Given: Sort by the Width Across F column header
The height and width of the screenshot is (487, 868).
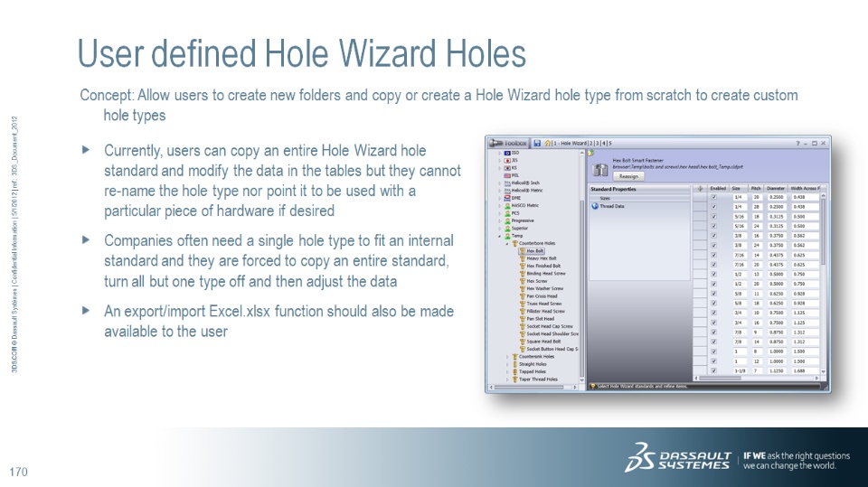Looking at the screenshot, I should click(x=805, y=189).
